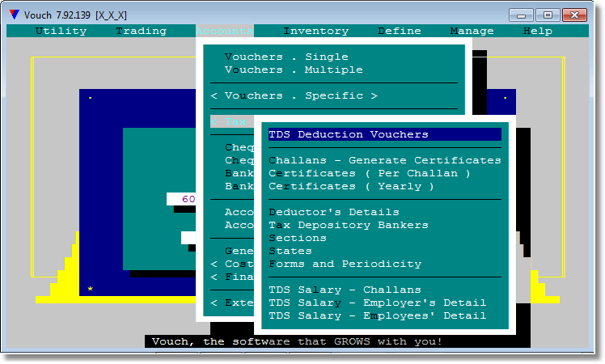Click the white field showing 60
The image size is (605, 364).
point(181,199)
